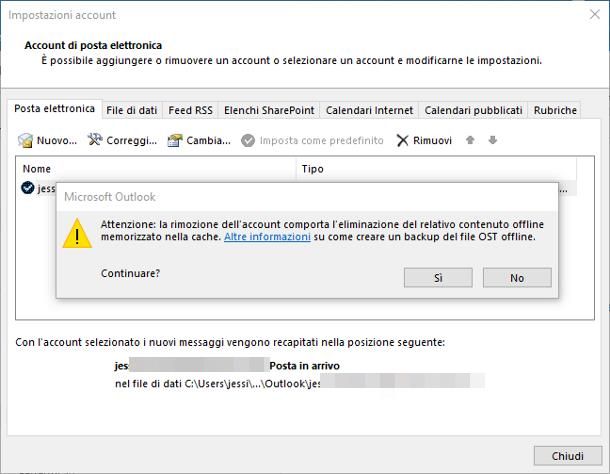Viewport: 610px width, 474px height.
Task: Click the Imposta come predefinito checkmark icon
Action: click(x=248, y=140)
